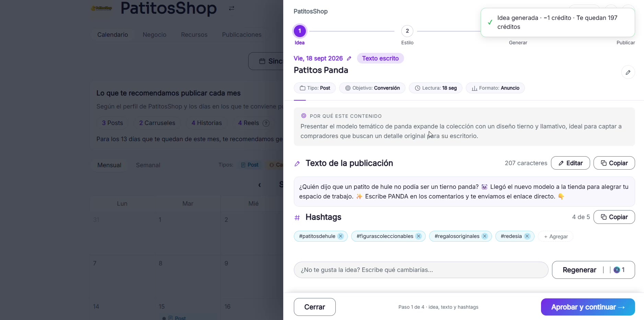Open the Calendario tab

pos(113,35)
